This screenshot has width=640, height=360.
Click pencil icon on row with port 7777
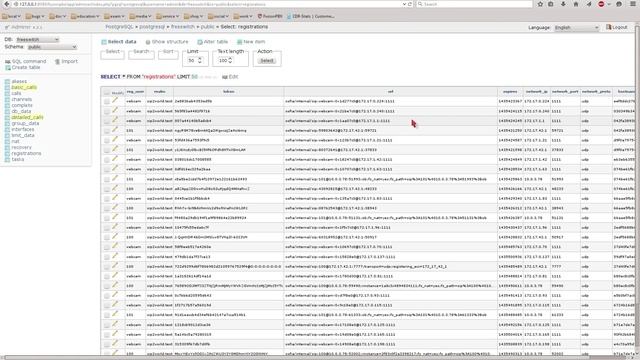coord(116,266)
